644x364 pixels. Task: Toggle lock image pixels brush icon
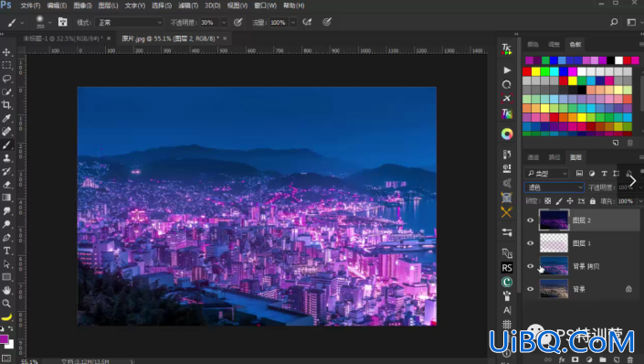[558, 201]
